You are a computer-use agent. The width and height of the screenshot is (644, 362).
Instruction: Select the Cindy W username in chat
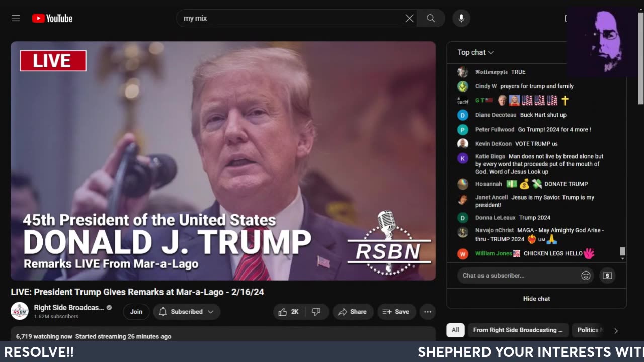click(486, 86)
